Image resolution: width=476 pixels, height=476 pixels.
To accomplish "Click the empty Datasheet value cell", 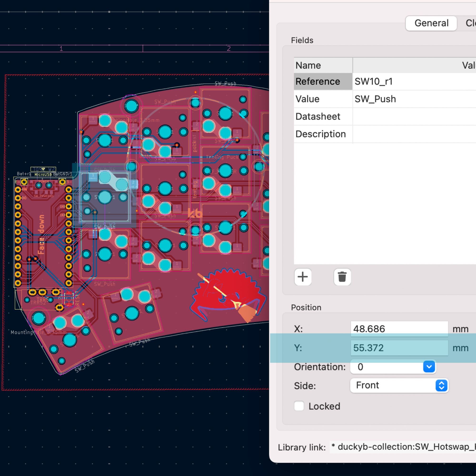I will [414, 117].
